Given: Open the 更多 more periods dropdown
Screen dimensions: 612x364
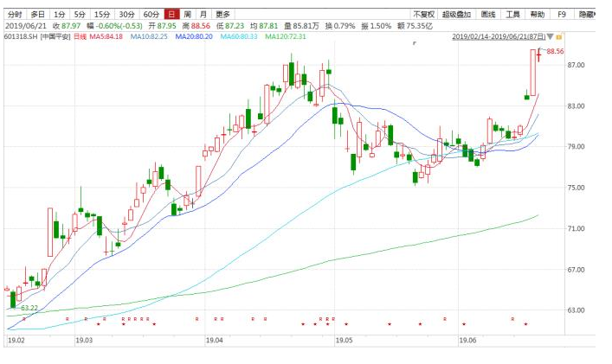Looking at the screenshot, I should [x=222, y=15].
